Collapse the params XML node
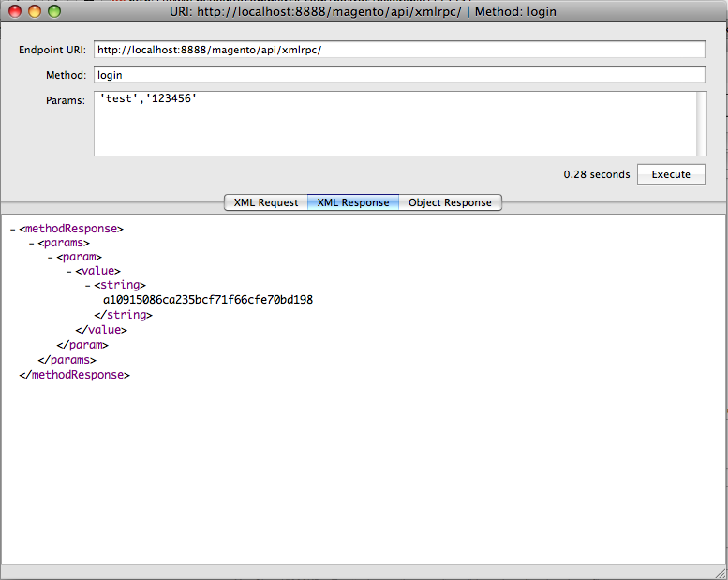Screen dimensions: 728x580 coord(32,244)
